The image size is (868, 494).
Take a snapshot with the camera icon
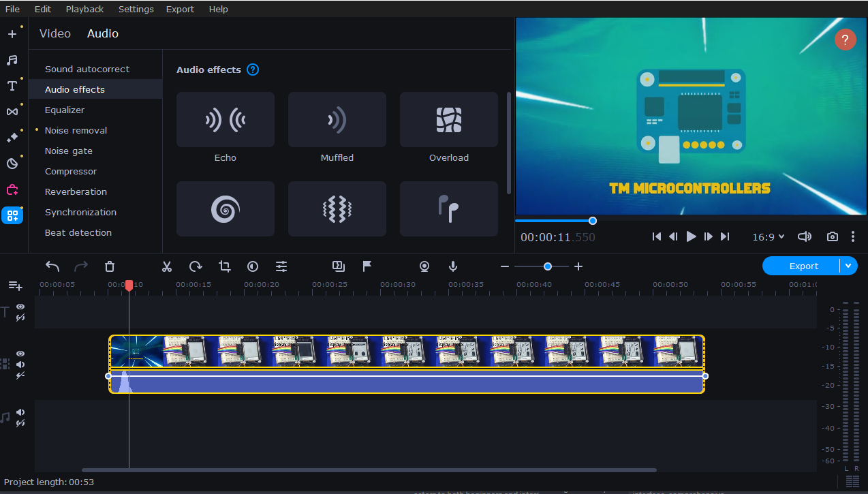pos(832,236)
